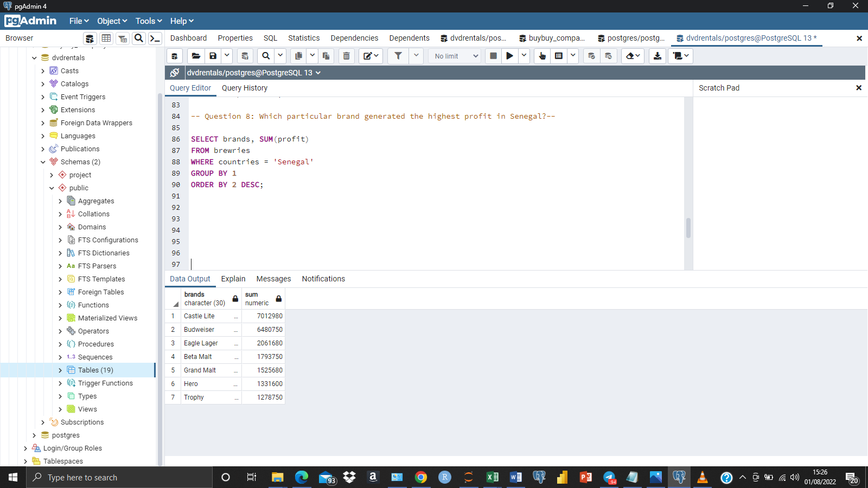The height and width of the screenshot is (488, 868).
Task: Open the Dashboard panel
Action: point(188,38)
